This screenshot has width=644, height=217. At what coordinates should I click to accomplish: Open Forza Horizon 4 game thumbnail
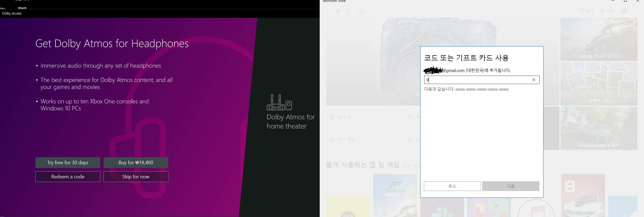click(395, 195)
